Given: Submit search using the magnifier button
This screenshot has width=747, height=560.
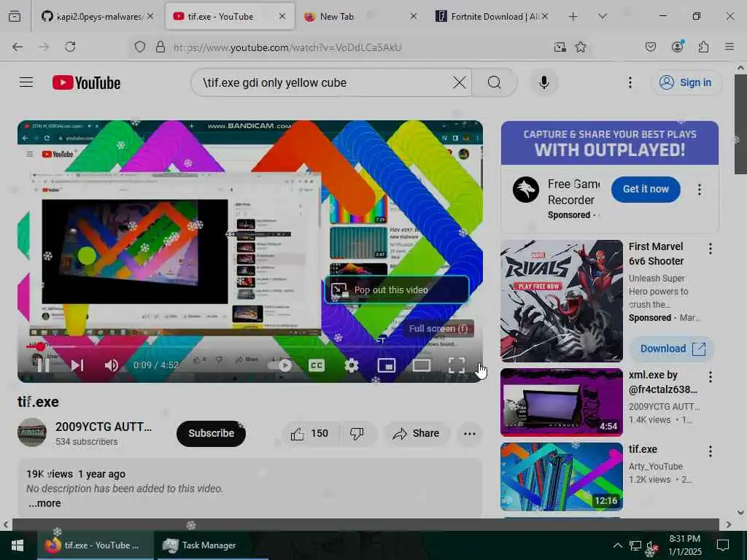Looking at the screenshot, I should [x=495, y=83].
